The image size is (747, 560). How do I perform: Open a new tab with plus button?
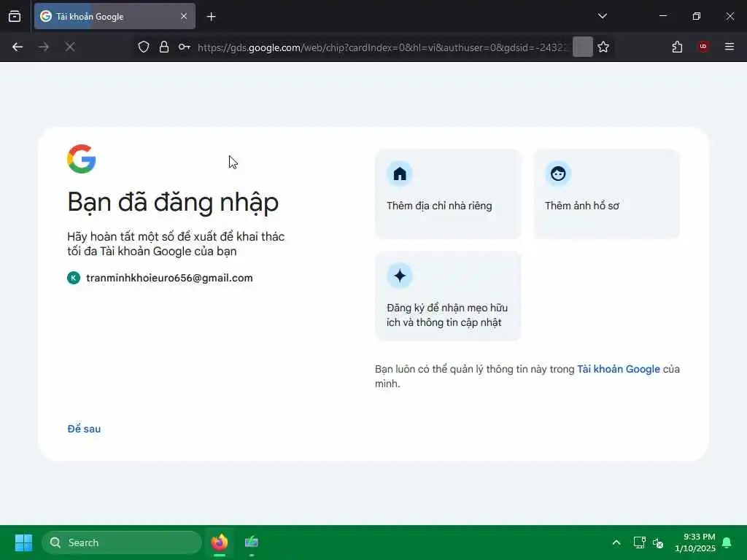(211, 17)
